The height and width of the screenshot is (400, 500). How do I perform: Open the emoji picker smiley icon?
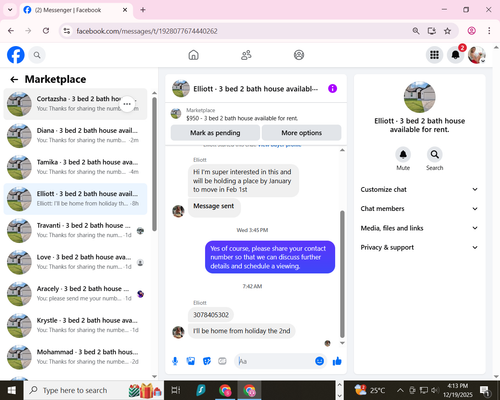[x=319, y=361]
